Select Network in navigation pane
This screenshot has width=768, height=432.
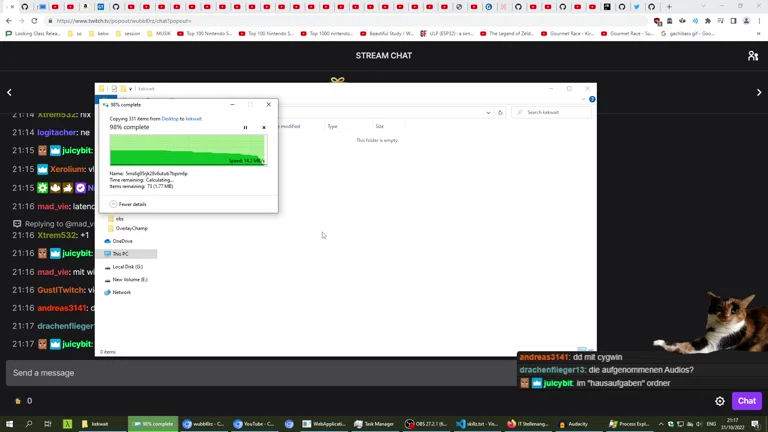[121, 292]
